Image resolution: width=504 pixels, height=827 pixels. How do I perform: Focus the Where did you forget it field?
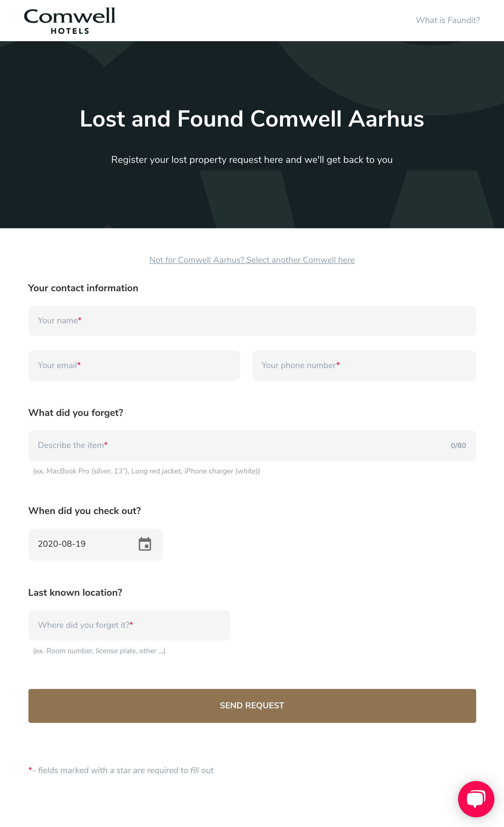[x=129, y=625]
